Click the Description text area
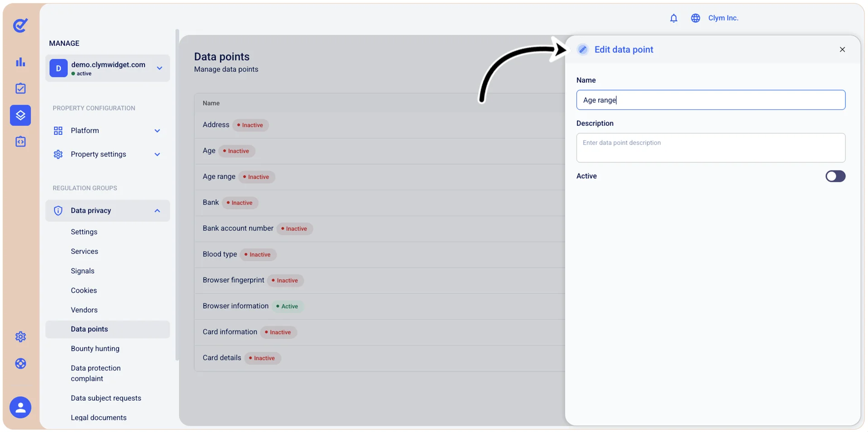The height and width of the screenshot is (432, 868). pyautogui.click(x=710, y=147)
